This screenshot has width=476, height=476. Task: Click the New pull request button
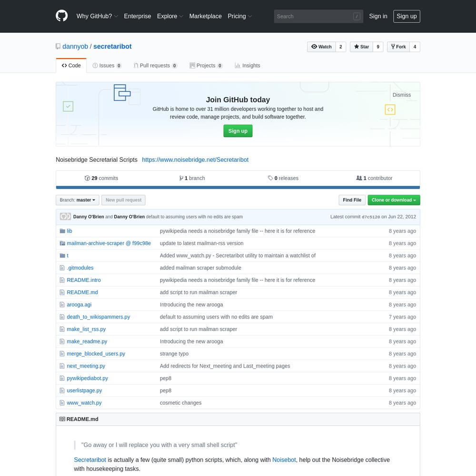tap(123, 200)
